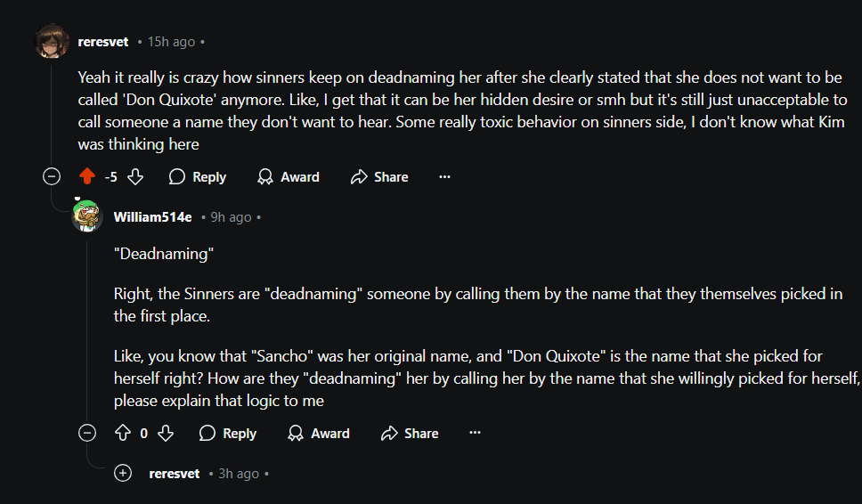
Task: Reply to reresvet's top comment
Action: click(198, 177)
